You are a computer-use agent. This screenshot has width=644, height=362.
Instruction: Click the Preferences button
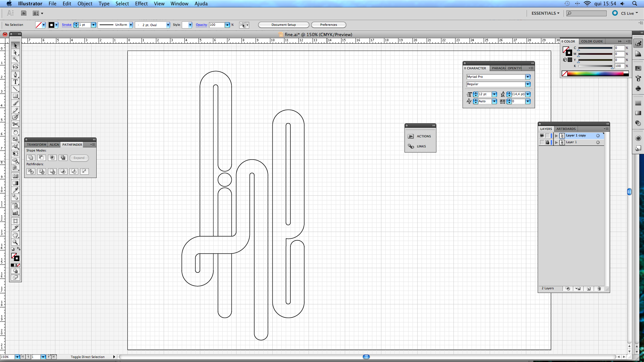328,25
